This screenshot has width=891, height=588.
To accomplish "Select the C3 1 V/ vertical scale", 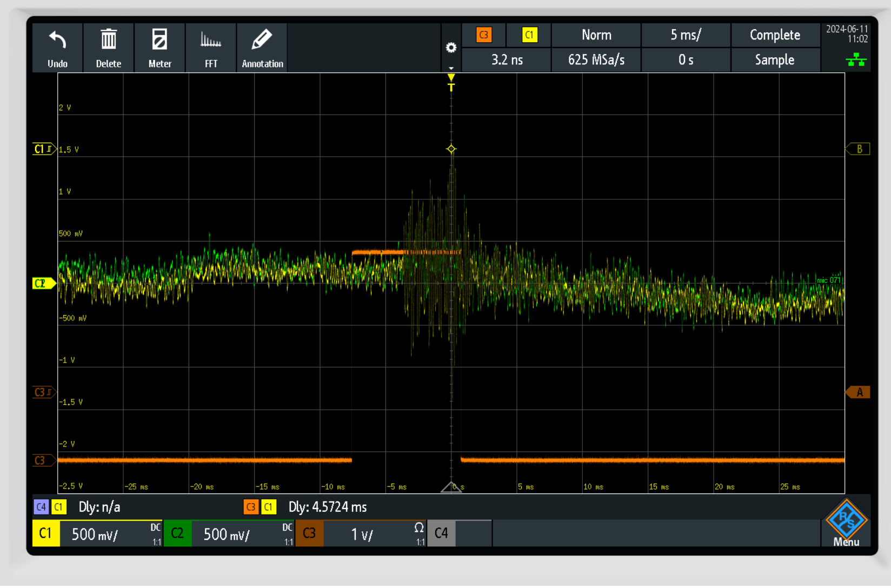I will coord(363,534).
